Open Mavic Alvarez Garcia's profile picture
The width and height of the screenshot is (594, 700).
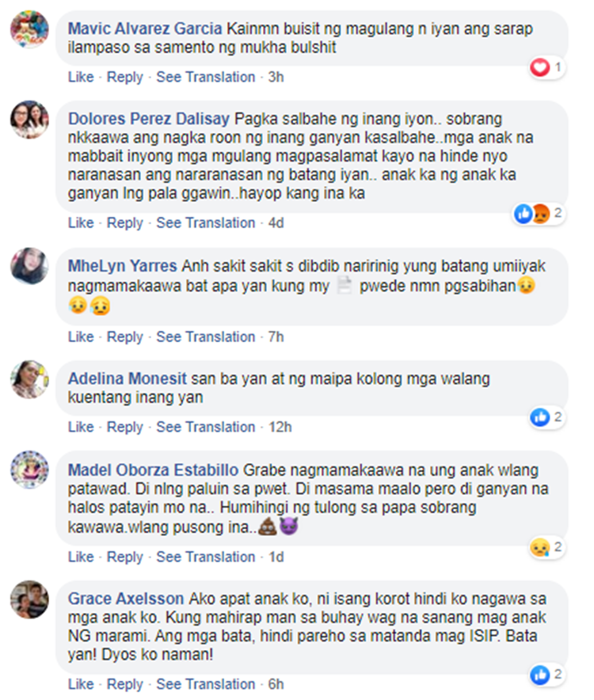click(x=29, y=29)
